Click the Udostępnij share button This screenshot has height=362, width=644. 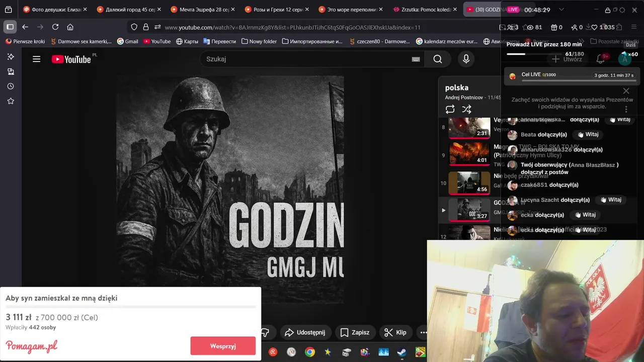[x=305, y=332]
